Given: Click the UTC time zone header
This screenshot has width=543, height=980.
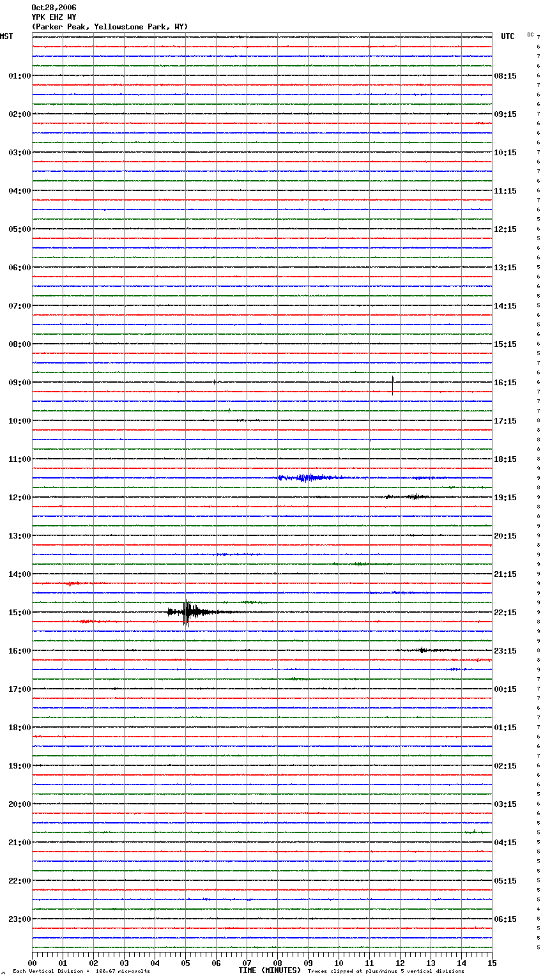Looking at the screenshot, I should tap(508, 36).
